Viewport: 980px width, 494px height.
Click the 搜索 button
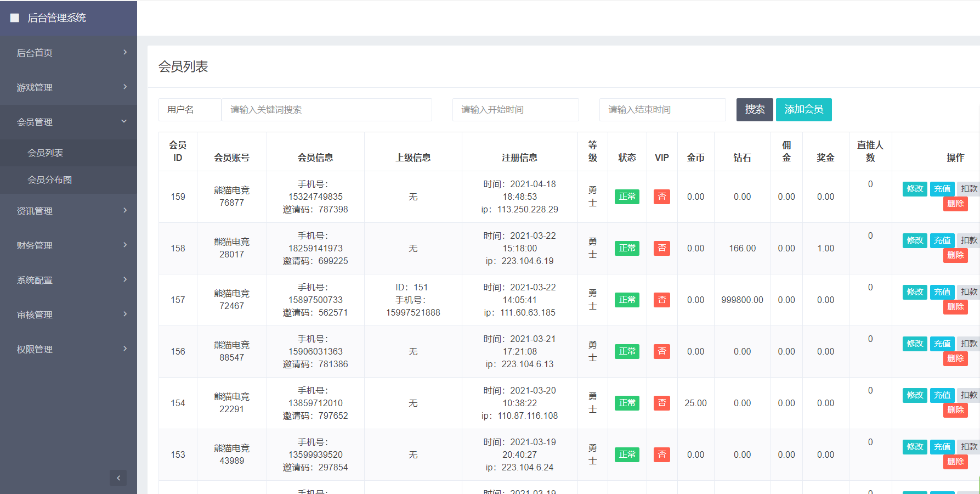click(x=754, y=110)
